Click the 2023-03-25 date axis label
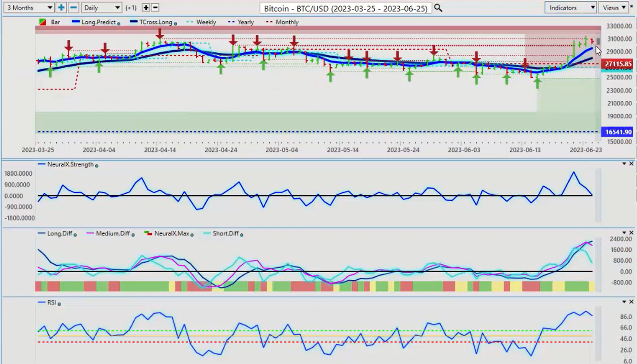Image resolution: width=637 pixels, height=364 pixels. point(38,150)
